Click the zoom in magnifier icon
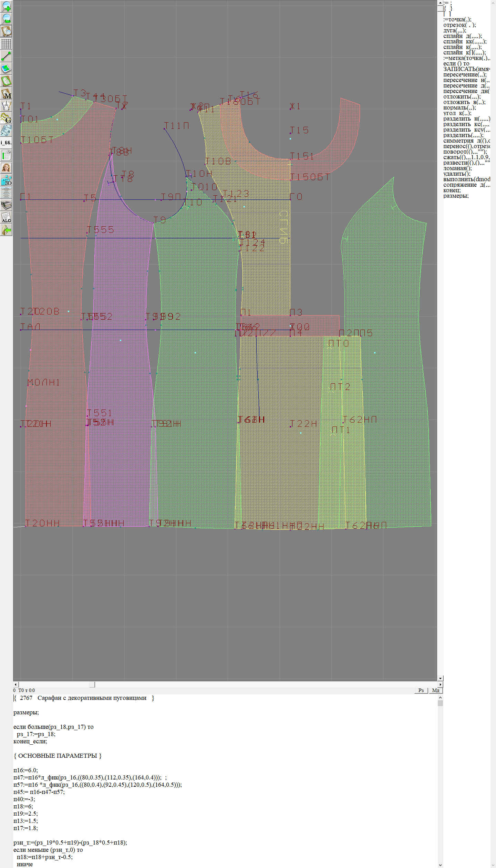This screenshot has height=868, width=496. coord(6,6)
